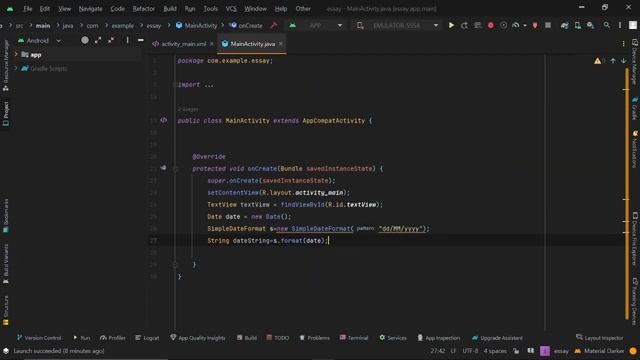Open the VCS menu
The width and height of the screenshot is (640, 360).
(x=231, y=9)
